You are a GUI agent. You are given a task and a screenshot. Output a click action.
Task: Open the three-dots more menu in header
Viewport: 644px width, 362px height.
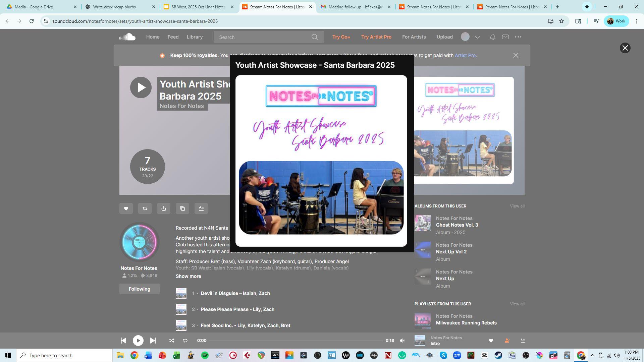[x=518, y=37]
